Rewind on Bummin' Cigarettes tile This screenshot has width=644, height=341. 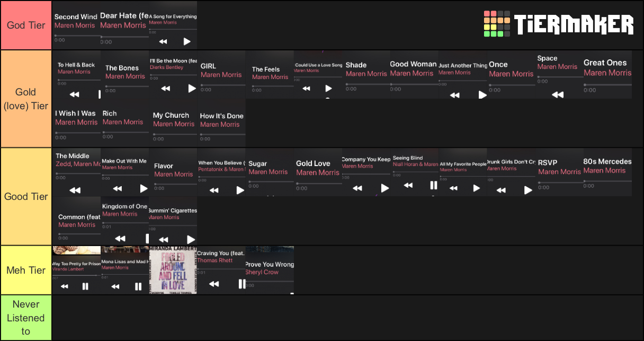point(164,240)
